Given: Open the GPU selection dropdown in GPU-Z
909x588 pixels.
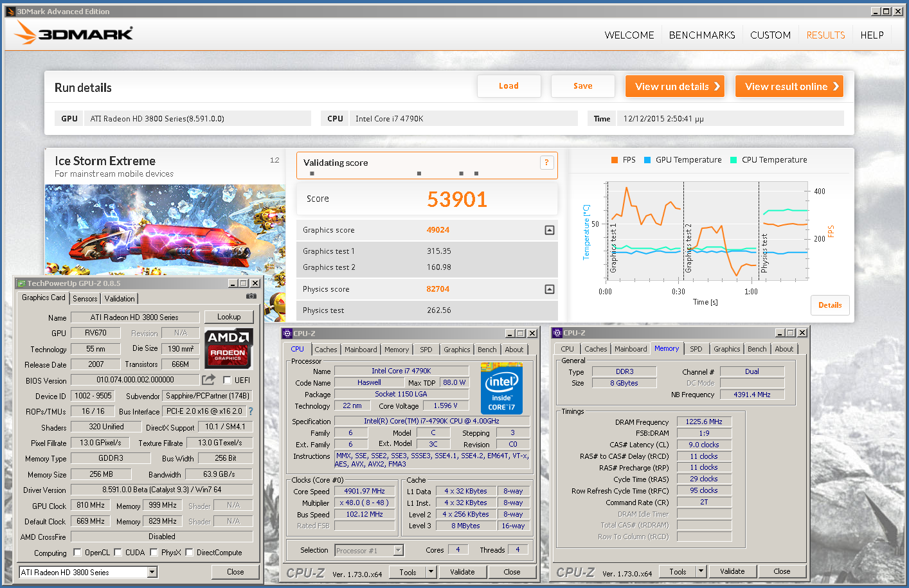Looking at the screenshot, I should pos(152,572).
